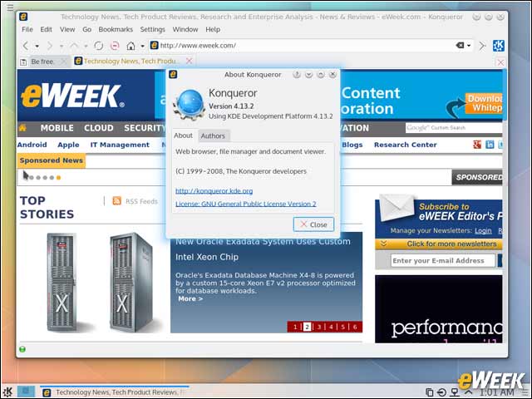The image size is (532, 399).
Task: Open the konqueror.kde.org link
Action: point(214,191)
